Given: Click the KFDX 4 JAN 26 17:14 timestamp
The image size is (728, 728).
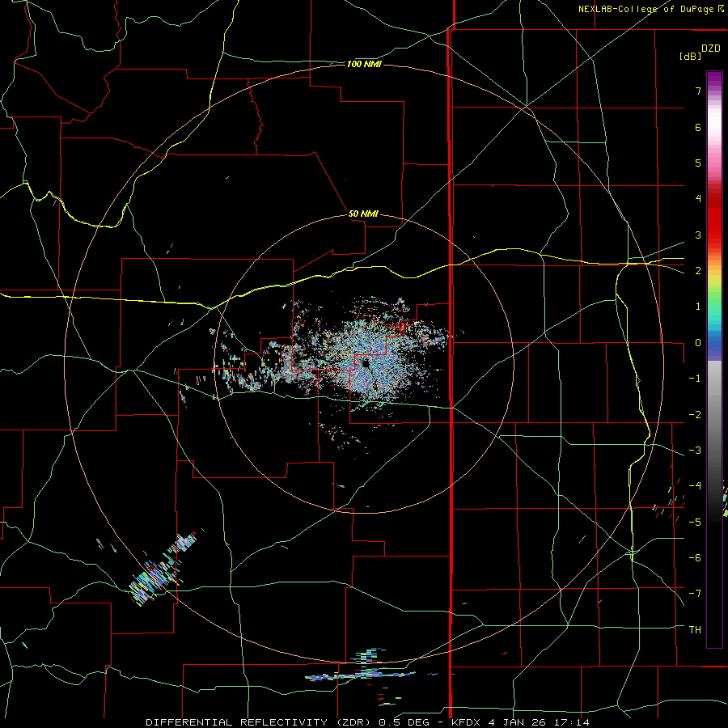Looking at the screenshot, I should [x=520, y=722].
